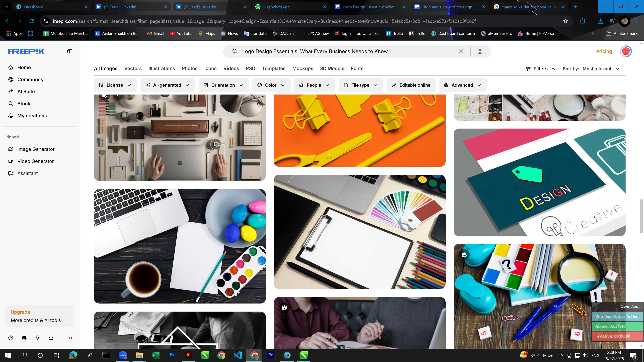Collapse the Freepik sidebar panel icon

pos(70,51)
